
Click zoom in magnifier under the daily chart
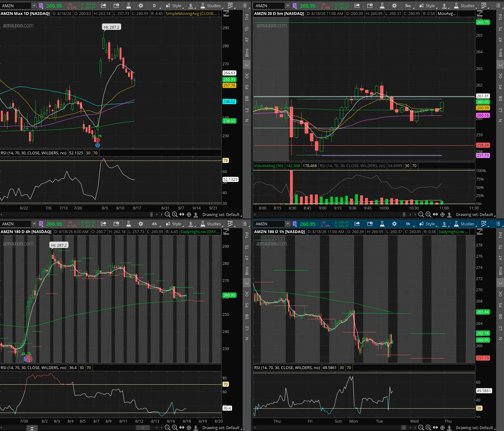175,214
